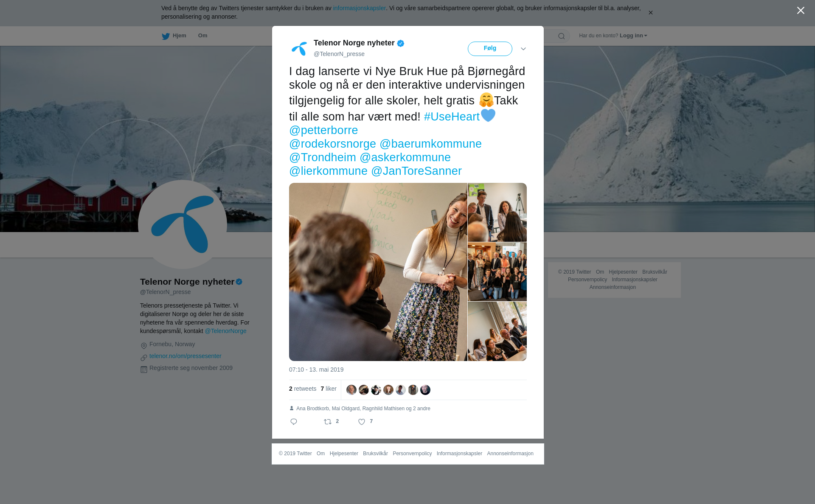Go to the Hjem tab
Image resolution: width=815 pixels, height=504 pixels.
coord(180,36)
